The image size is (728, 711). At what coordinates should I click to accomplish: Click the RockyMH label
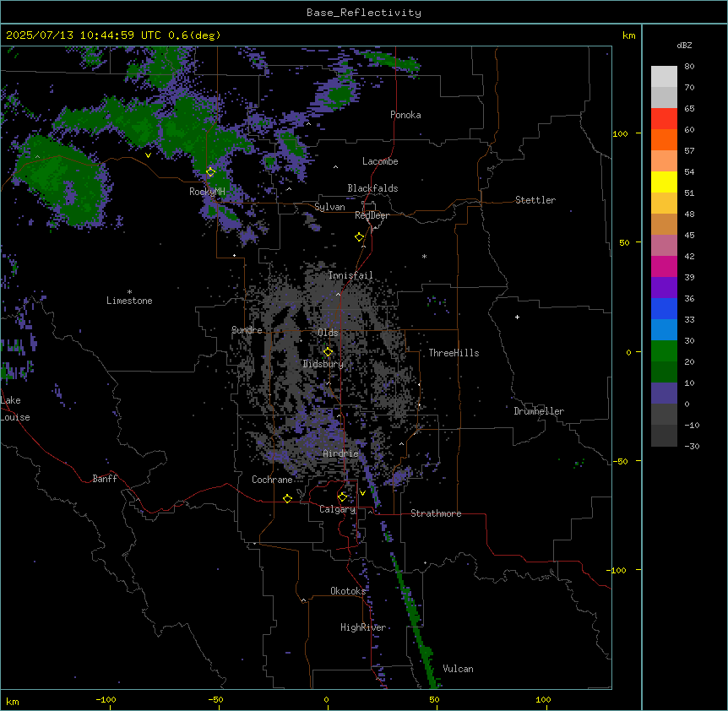(207, 191)
